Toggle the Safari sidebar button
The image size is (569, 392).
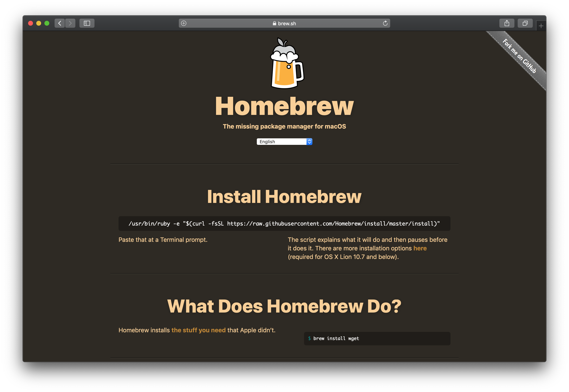(x=87, y=23)
